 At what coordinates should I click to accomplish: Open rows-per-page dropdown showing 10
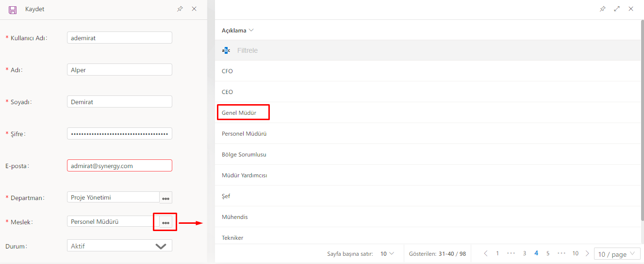(x=387, y=253)
